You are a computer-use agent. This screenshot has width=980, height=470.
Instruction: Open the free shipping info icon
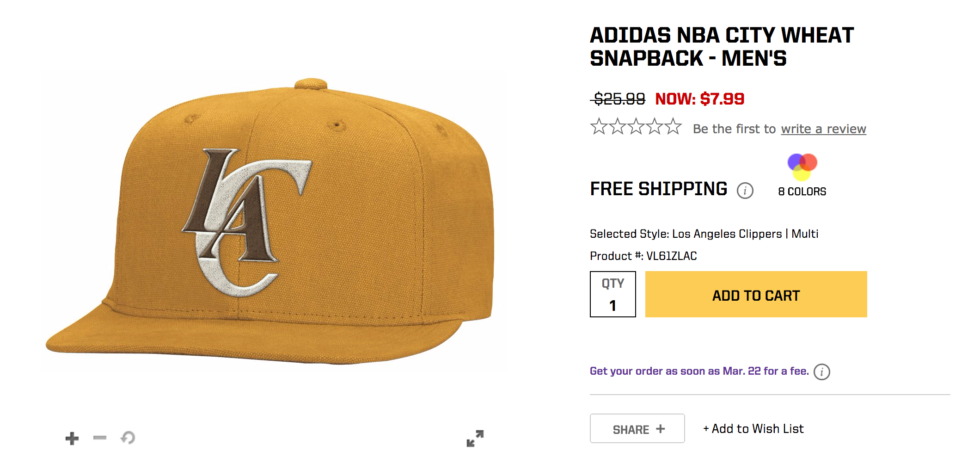[745, 190]
